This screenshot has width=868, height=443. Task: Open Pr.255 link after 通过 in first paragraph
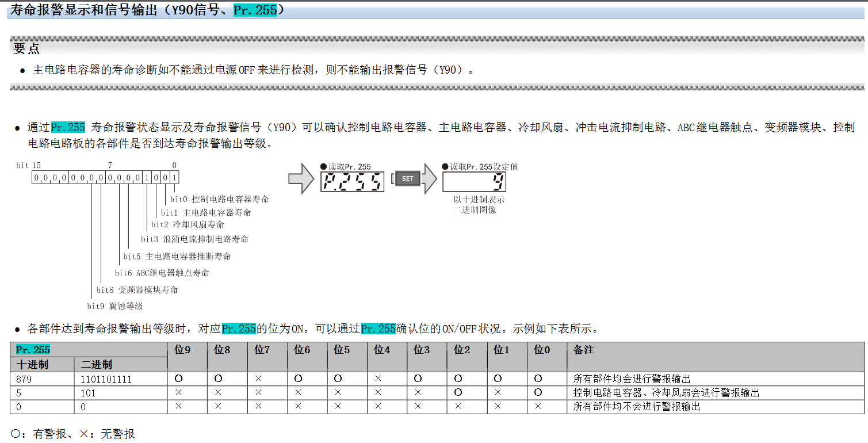[68, 127]
